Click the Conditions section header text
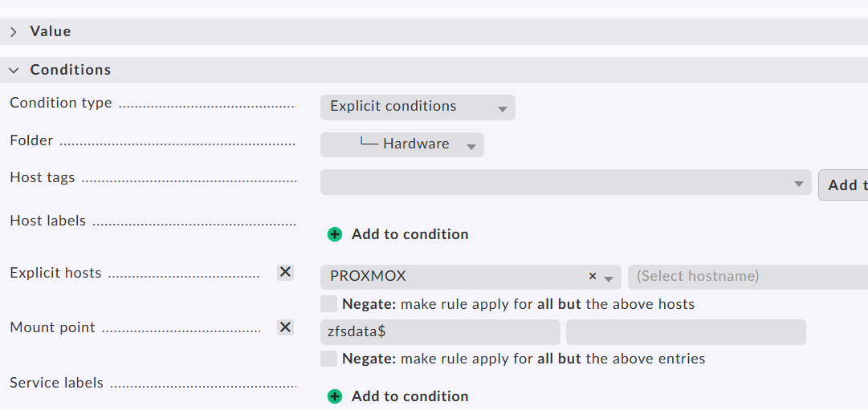 tap(71, 70)
